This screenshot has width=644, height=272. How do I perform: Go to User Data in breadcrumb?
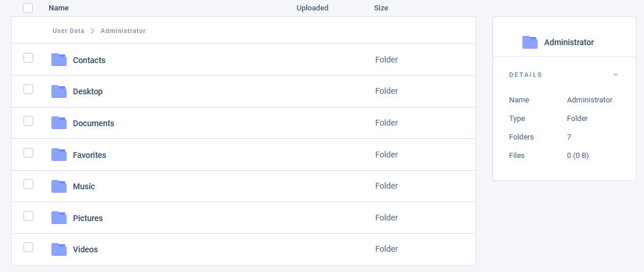click(69, 31)
